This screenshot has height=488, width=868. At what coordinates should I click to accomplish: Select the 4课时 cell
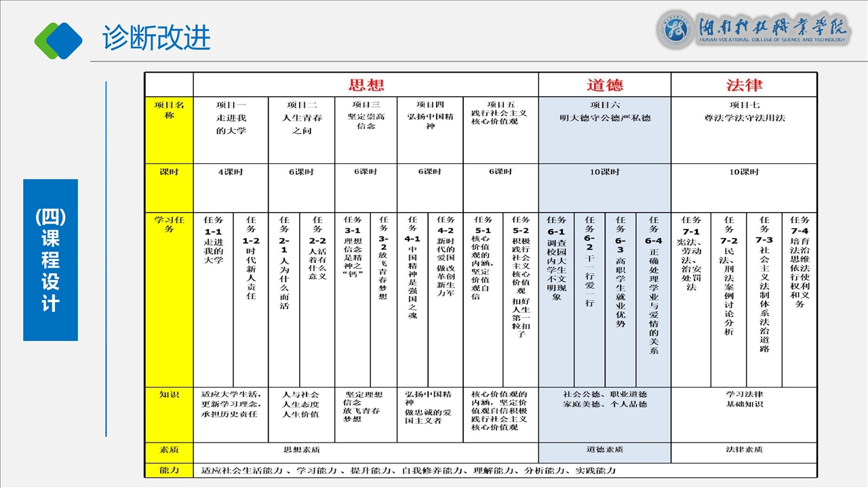231,172
